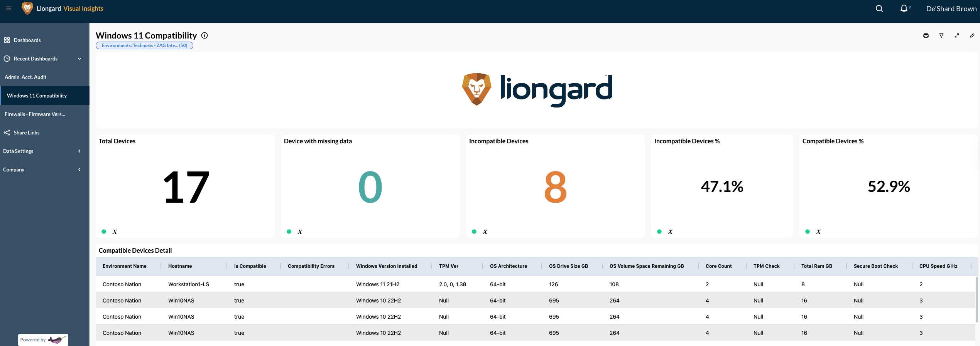
Task: Click the Recent Dashboards clock icon
Action: [x=7, y=59]
